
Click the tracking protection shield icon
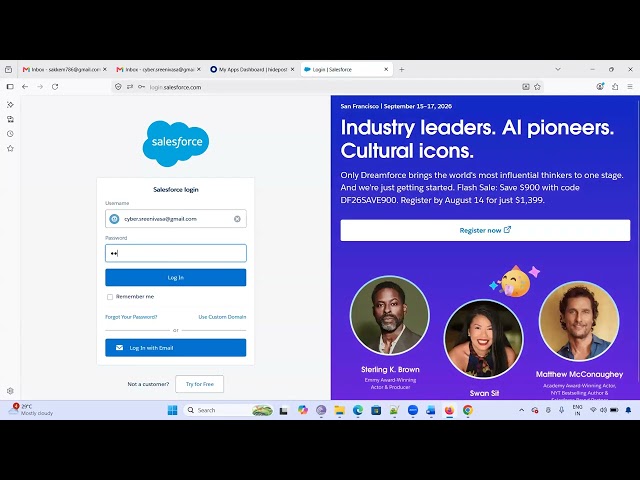(118, 87)
